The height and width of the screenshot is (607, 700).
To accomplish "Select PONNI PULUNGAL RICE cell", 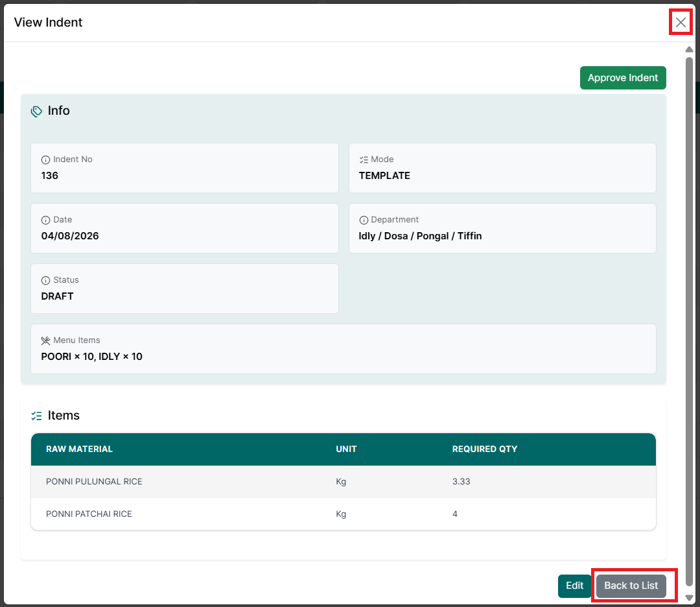I will coord(94,481).
